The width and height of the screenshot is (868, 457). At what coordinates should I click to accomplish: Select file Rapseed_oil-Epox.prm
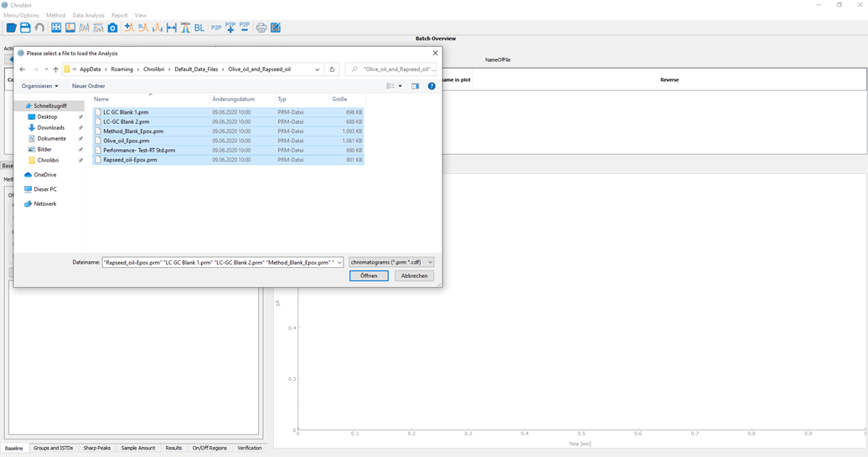coord(228,160)
